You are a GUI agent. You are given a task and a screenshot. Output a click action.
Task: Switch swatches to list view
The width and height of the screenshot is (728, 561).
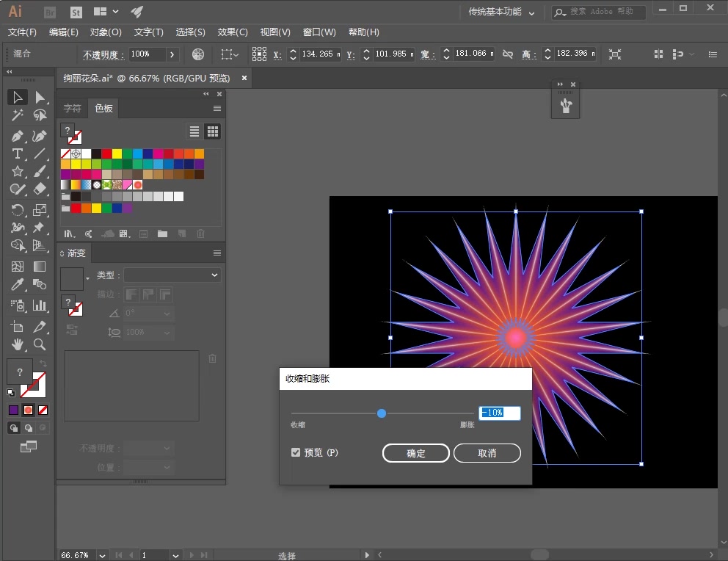(194, 131)
